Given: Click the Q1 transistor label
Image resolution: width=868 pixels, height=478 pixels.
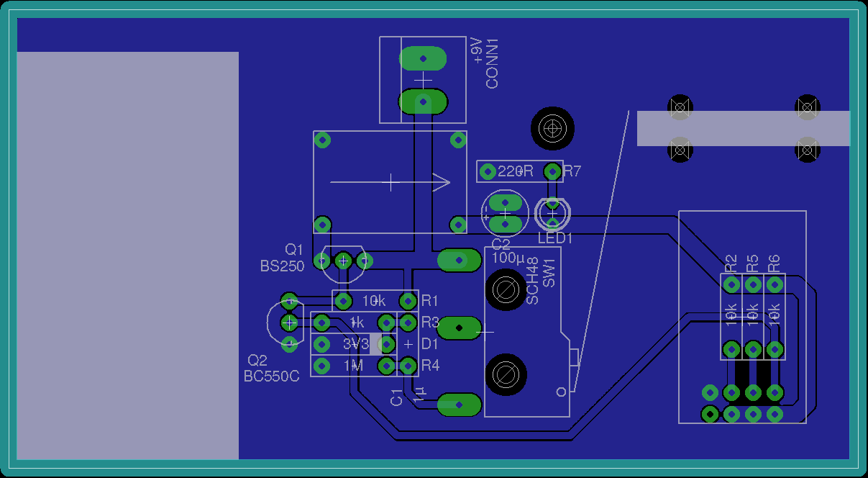Looking at the screenshot, I should coord(295,249).
